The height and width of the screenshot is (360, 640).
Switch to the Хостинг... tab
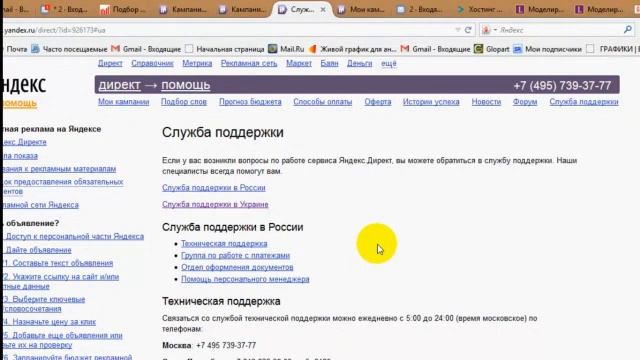coord(480,9)
